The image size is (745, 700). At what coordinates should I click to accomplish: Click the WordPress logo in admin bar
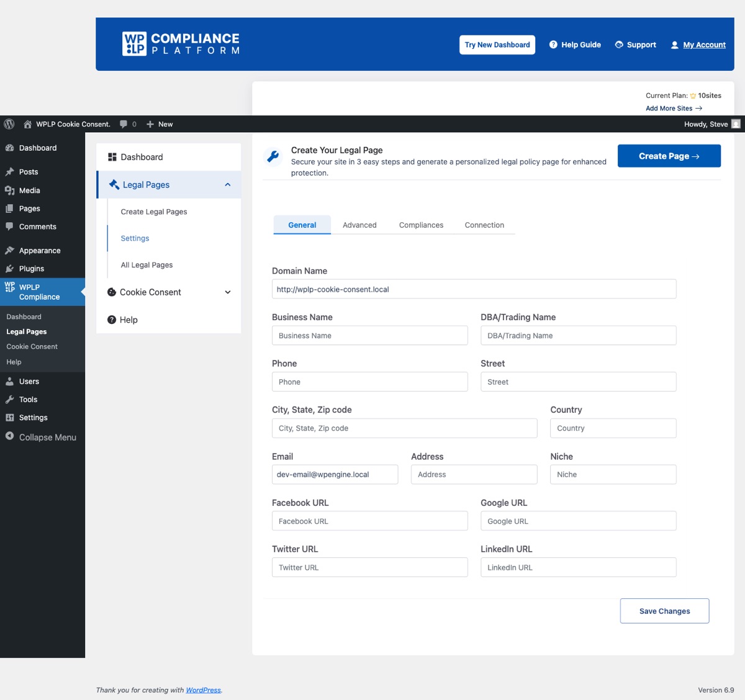click(9, 124)
